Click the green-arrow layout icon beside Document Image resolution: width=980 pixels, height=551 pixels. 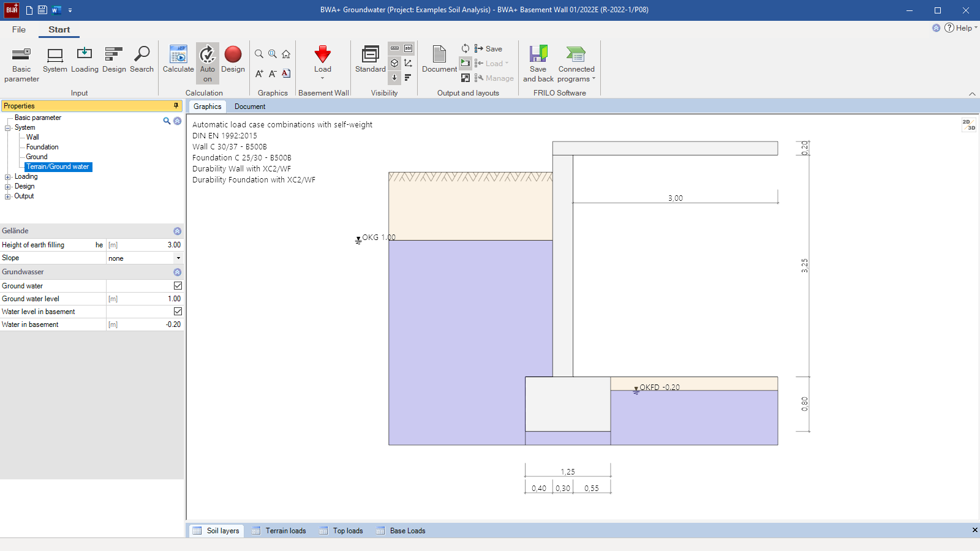(x=466, y=63)
